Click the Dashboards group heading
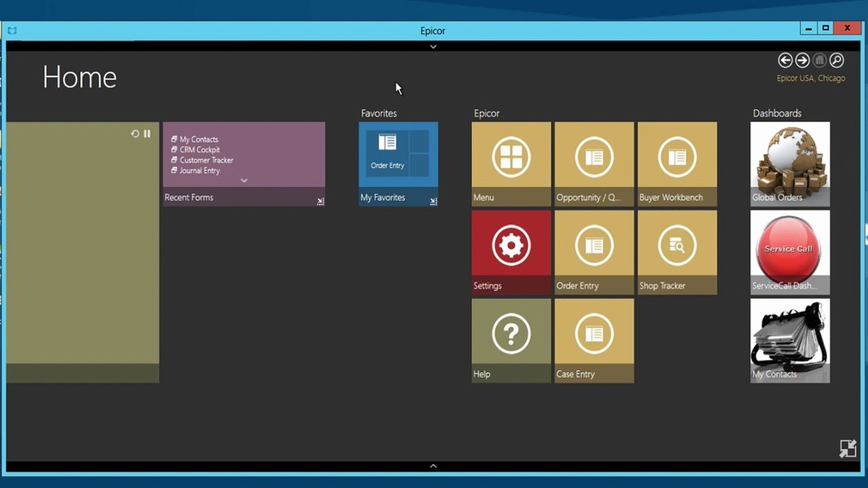 click(x=777, y=113)
